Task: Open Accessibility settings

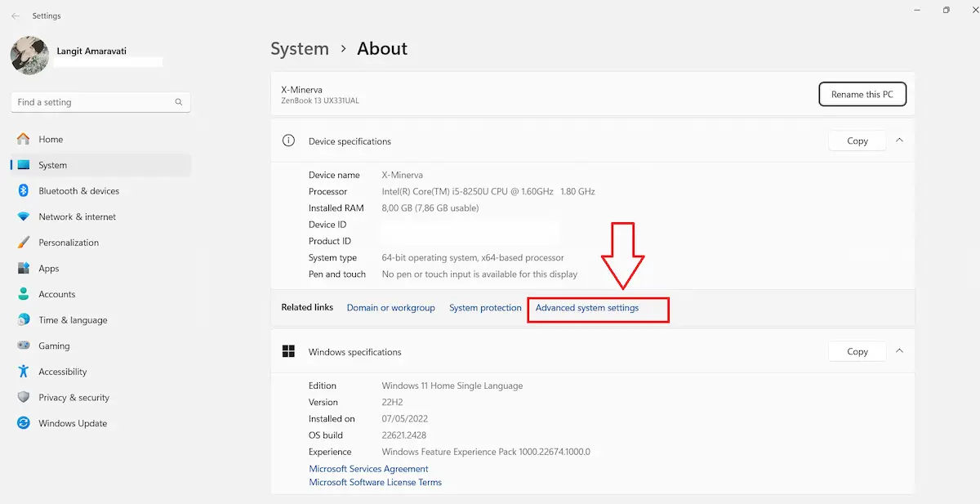Action: point(100,372)
